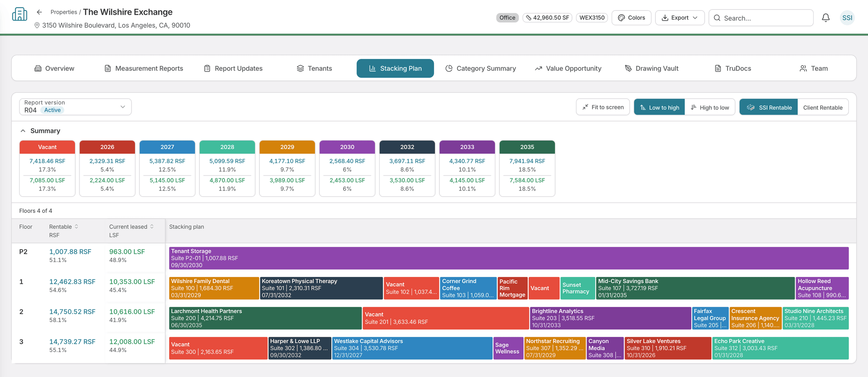The width and height of the screenshot is (868, 377).
Task: Click the ruler icon beside 42,960.50 SF
Action: pyautogui.click(x=528, y=18)
